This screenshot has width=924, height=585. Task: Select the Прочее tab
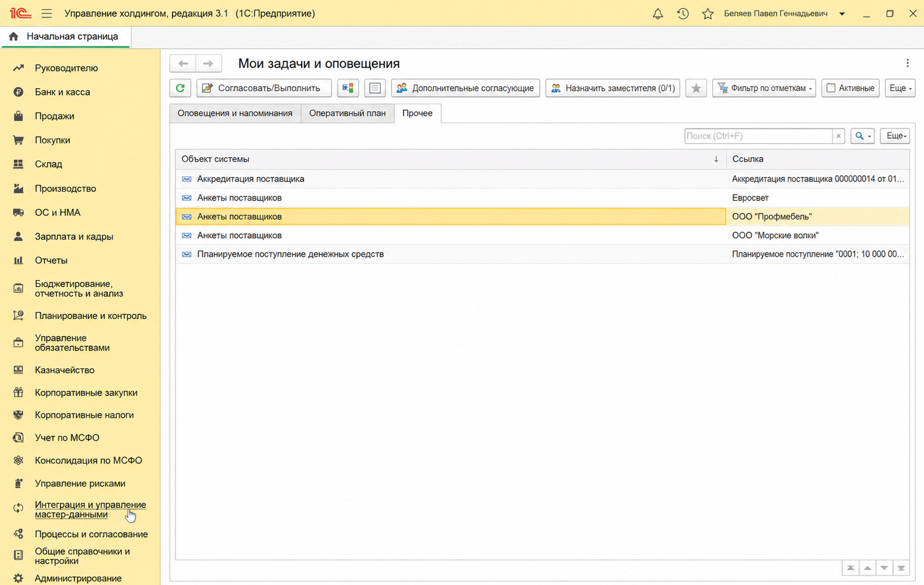(417, 113)
